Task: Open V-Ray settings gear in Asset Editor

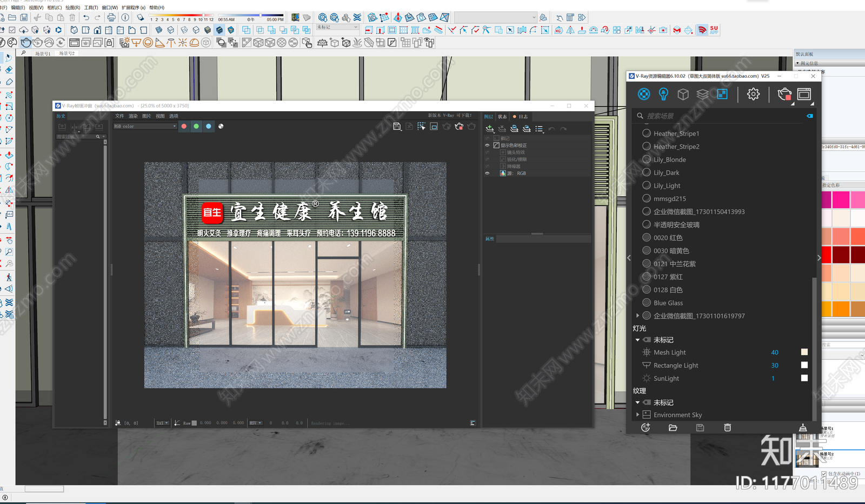Action: pyautogui.click(x=753, y=95)
